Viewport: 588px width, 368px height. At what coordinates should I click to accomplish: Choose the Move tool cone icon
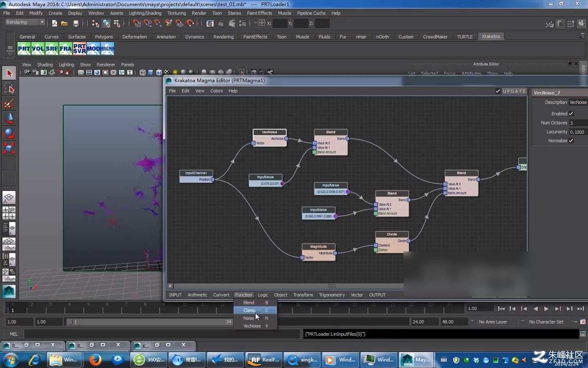(9, 119)
